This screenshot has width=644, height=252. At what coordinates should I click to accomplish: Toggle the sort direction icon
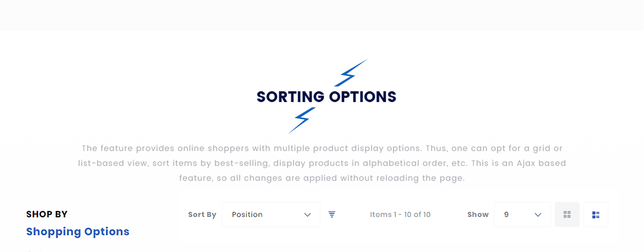[x=332, y=214]
